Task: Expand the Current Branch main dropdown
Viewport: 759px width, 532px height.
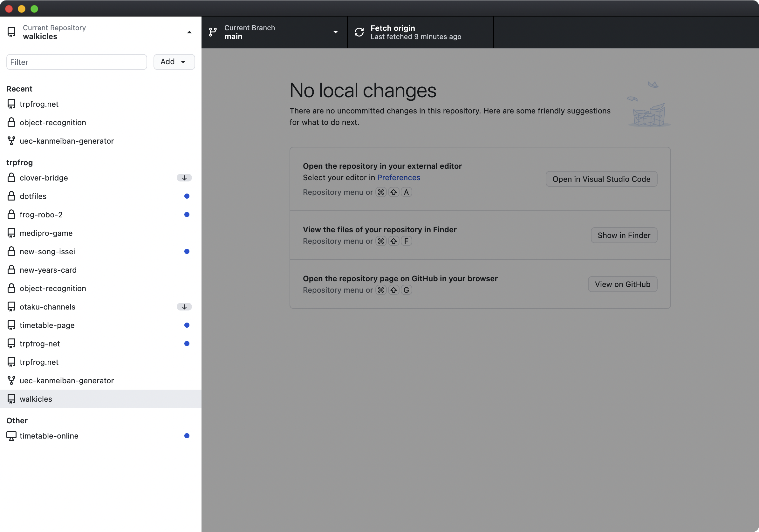Action: point(336,32)
